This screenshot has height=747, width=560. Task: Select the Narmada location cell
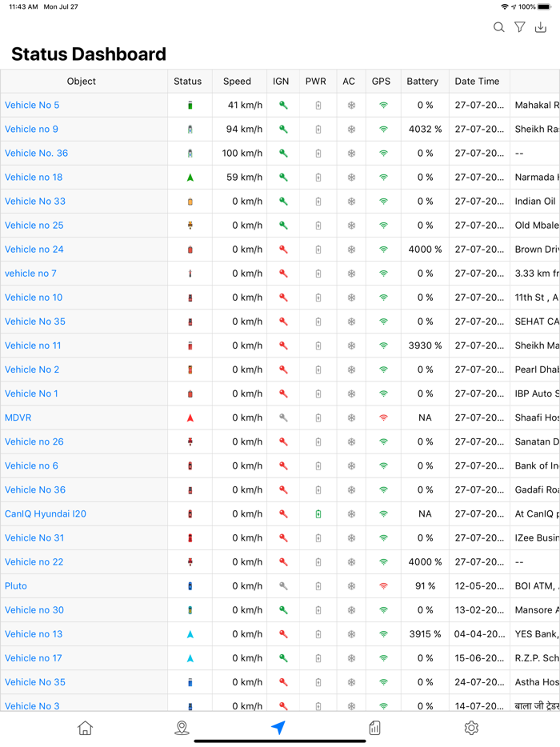[x=534, y=178]
